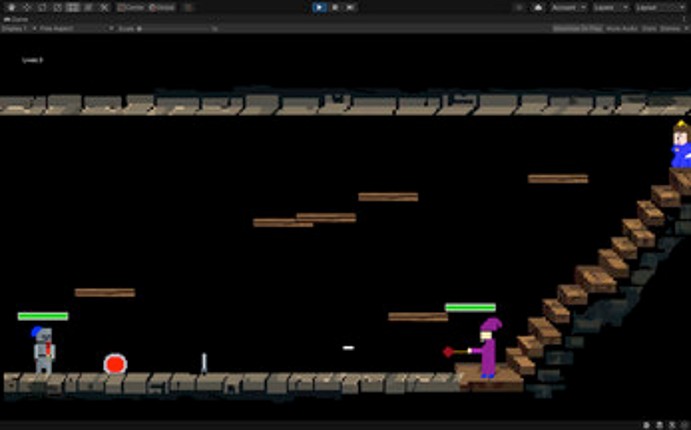Click the blue-dressed princess atop stairs
The height and width of the screenshot is (430, 691).
(681, 145)
